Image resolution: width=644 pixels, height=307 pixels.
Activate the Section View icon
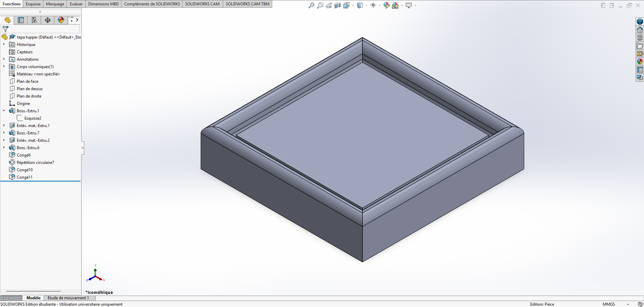coord(338,5)
